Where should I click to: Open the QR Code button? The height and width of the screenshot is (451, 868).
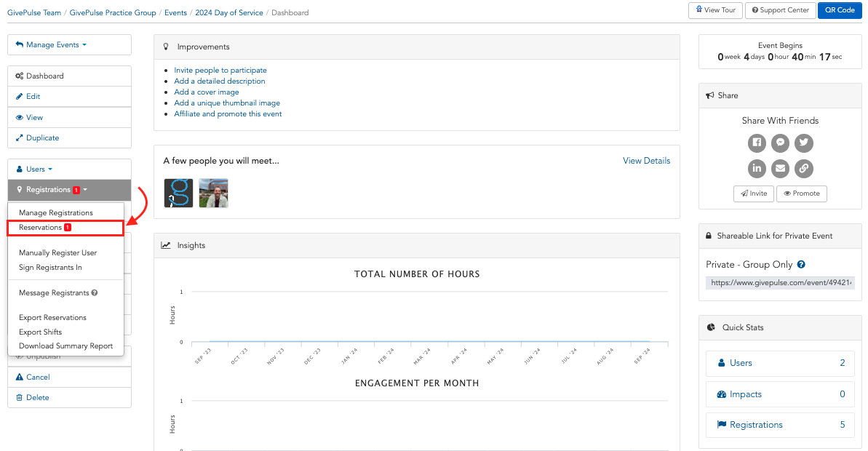840,10
